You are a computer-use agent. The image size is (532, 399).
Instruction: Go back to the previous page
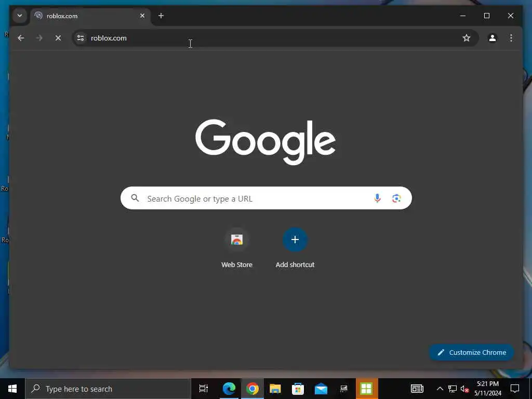[x=21, y=38]
